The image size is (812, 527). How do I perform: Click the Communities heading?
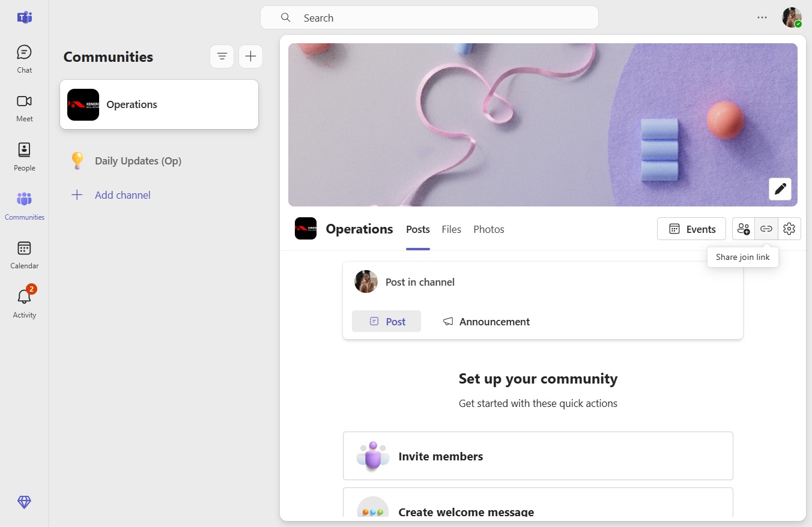(108, 57)
